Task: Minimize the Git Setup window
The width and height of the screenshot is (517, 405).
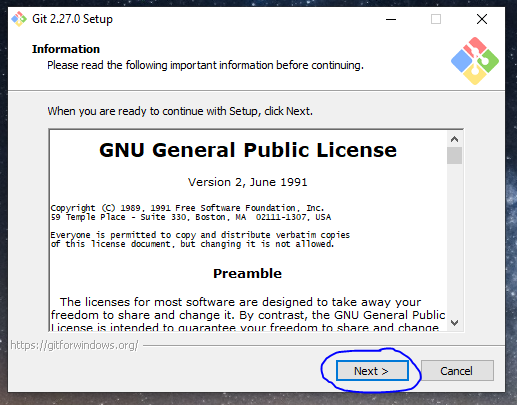Action: (x=391, y=19)
